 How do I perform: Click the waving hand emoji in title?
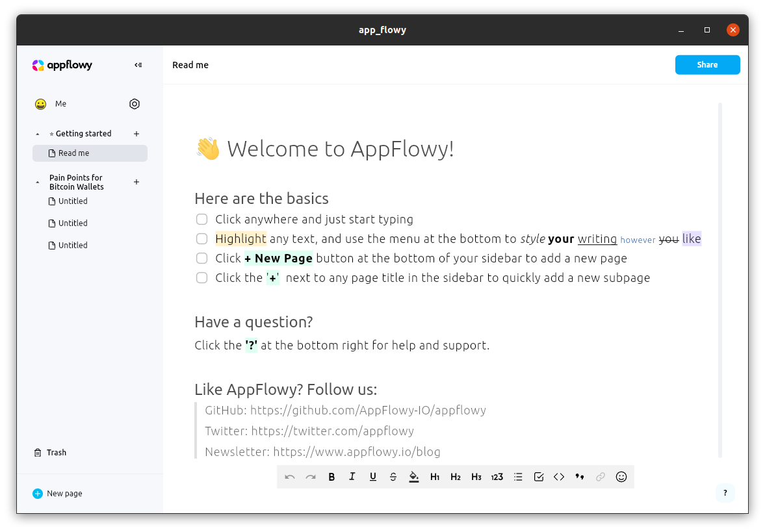[x=208, y=149]
